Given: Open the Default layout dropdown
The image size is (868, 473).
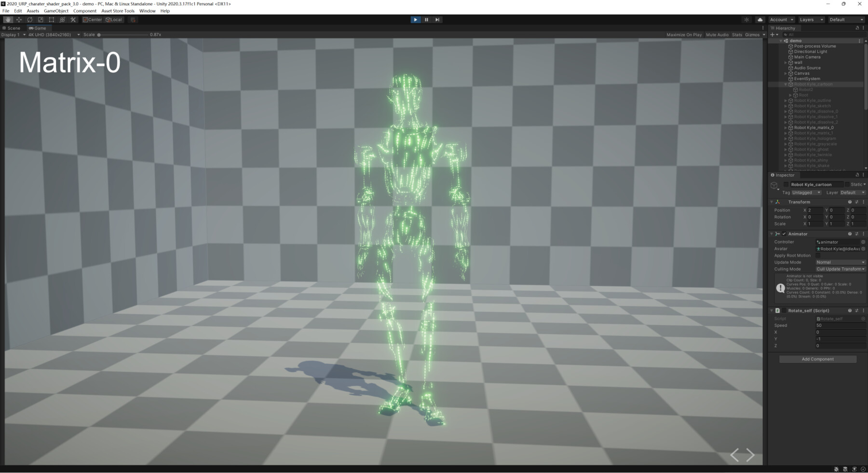Looking at the screenshot, I should [846, 20].
